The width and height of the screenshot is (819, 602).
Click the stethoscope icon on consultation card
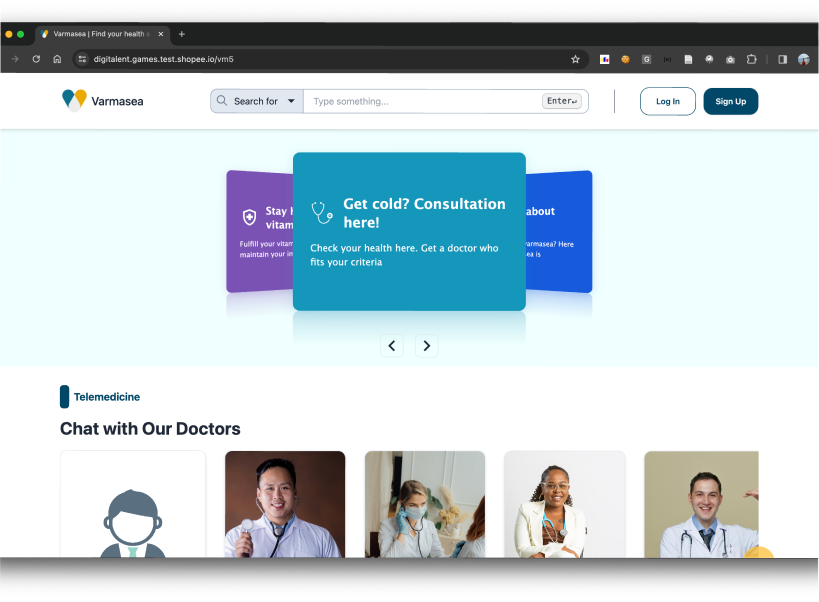322,212
